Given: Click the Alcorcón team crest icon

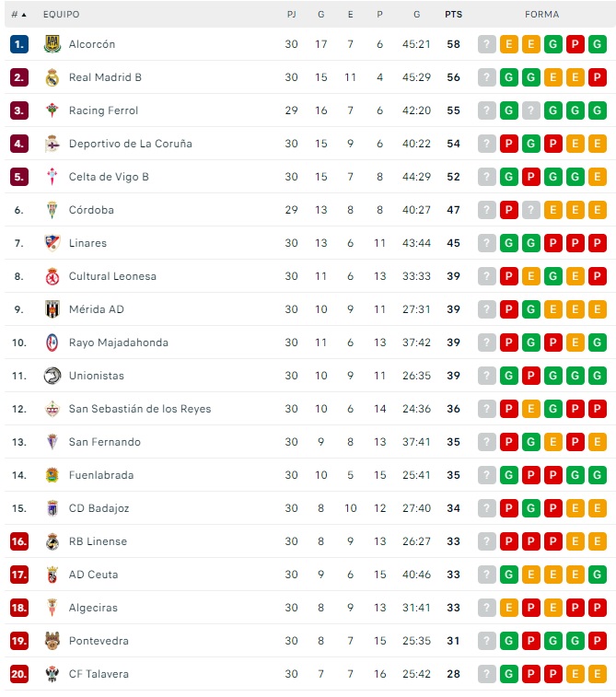Looking at the screenshot, I should pos(52,44).
